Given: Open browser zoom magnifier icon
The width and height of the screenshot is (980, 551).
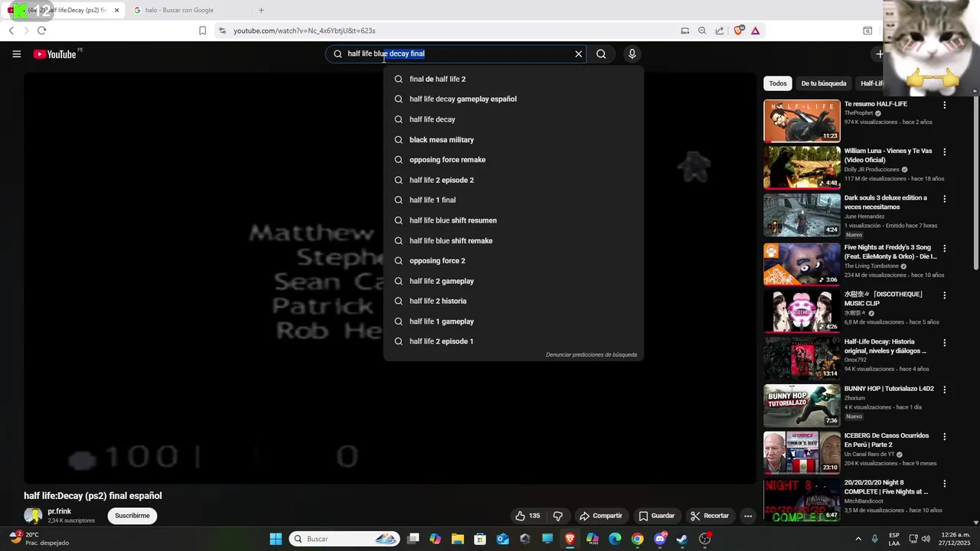Looking at the screenshot, I should [702, 31].
